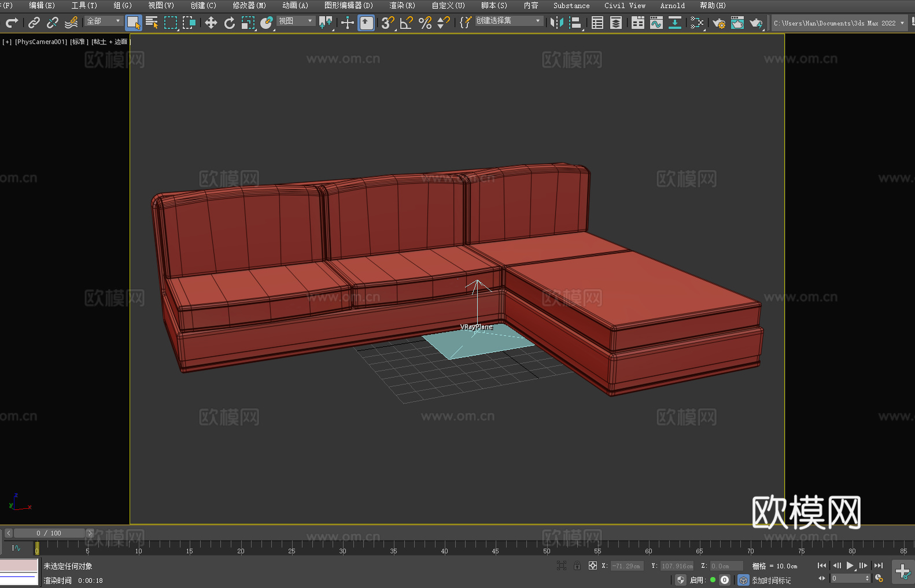Click the Play Animation button
This screenshot has width=915, height=588.
(x=850, y=565)
